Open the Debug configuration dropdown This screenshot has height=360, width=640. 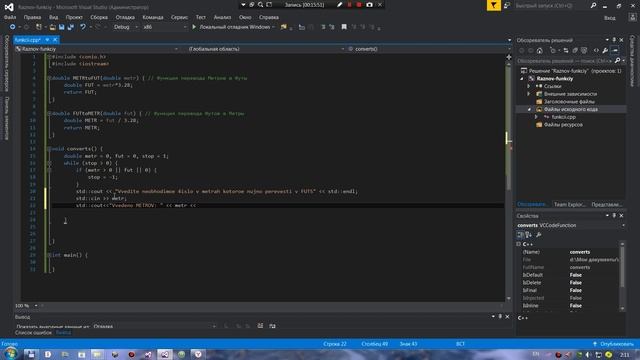125,27
